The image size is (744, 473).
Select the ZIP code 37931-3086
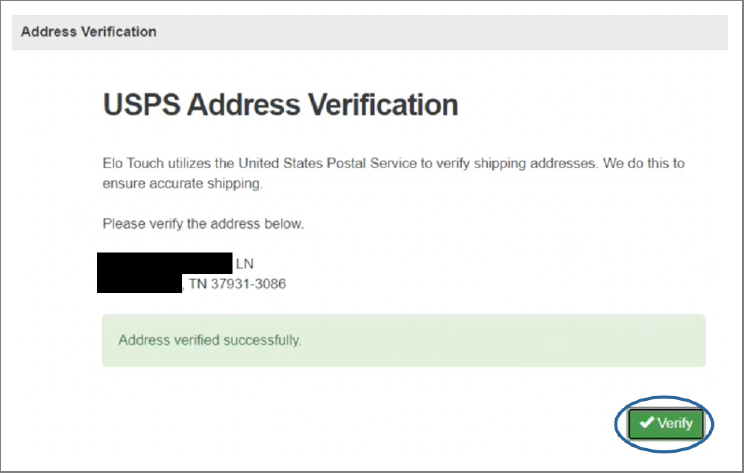click(x=248, y=284)
